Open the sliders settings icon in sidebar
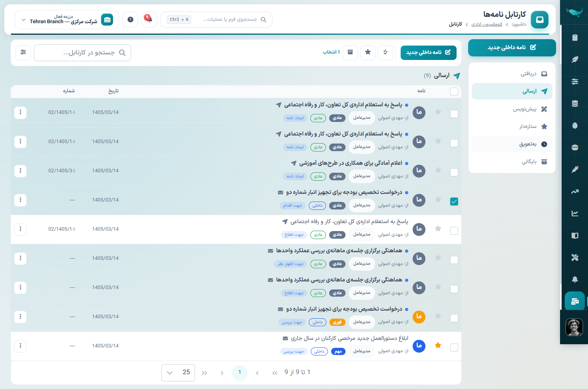Image resolution: width=588 pixels, height=389 pixels. [x=575, y=82]
